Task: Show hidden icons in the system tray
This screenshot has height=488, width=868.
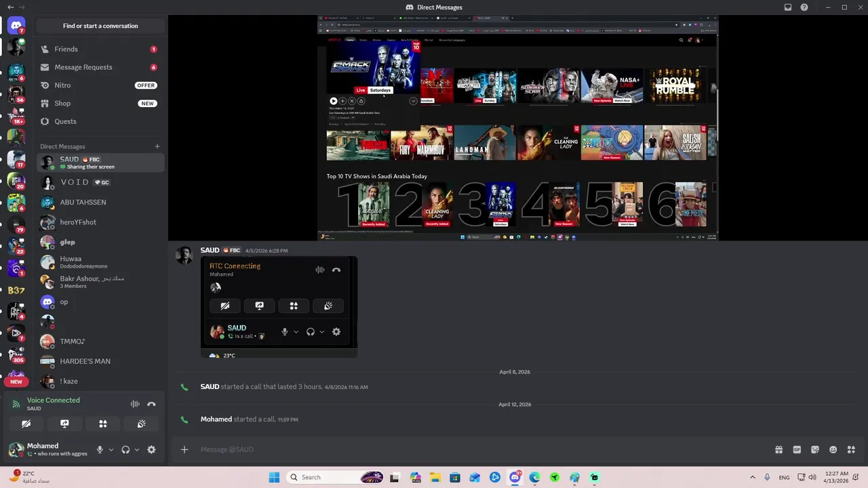Action: point(752,477)
